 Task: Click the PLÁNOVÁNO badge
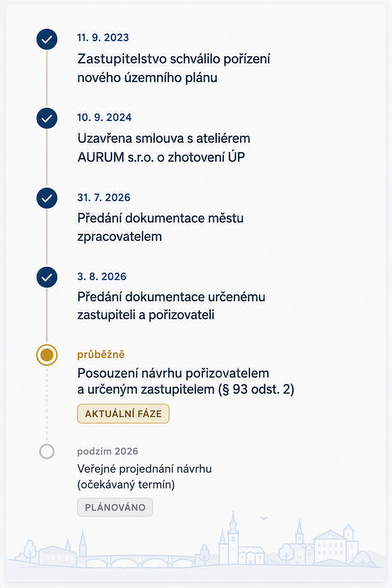[115, 507]
